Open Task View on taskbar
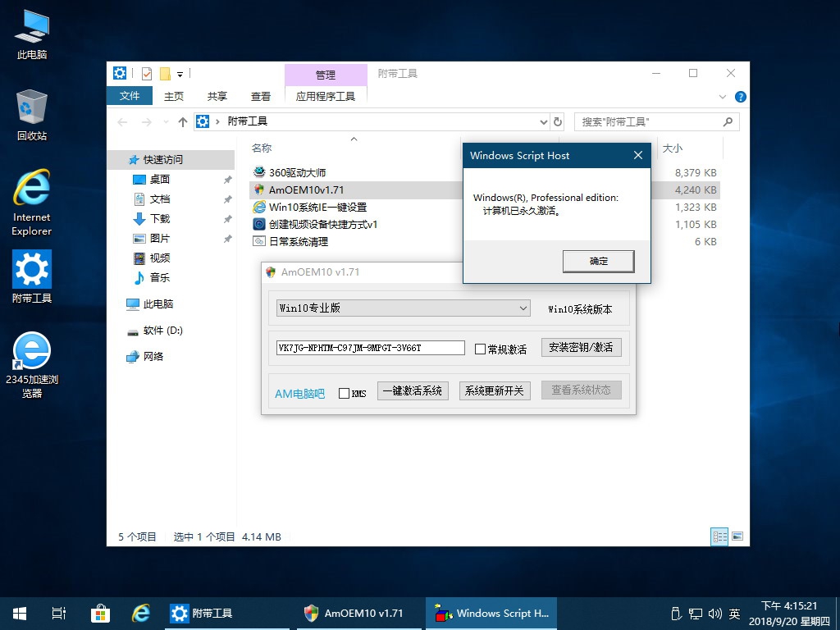Viewport: 840px width, 630px height. coord(59,614)
